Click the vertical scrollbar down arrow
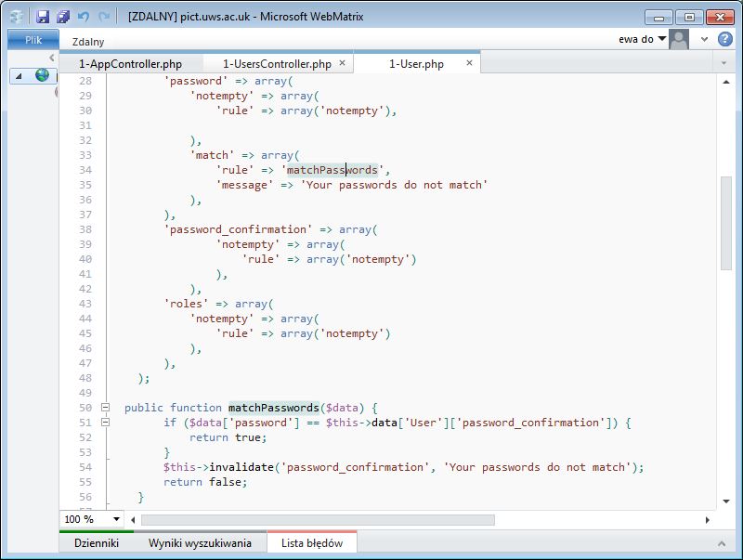This screenshot has height=560, width=743. click(x=726, y=501)
